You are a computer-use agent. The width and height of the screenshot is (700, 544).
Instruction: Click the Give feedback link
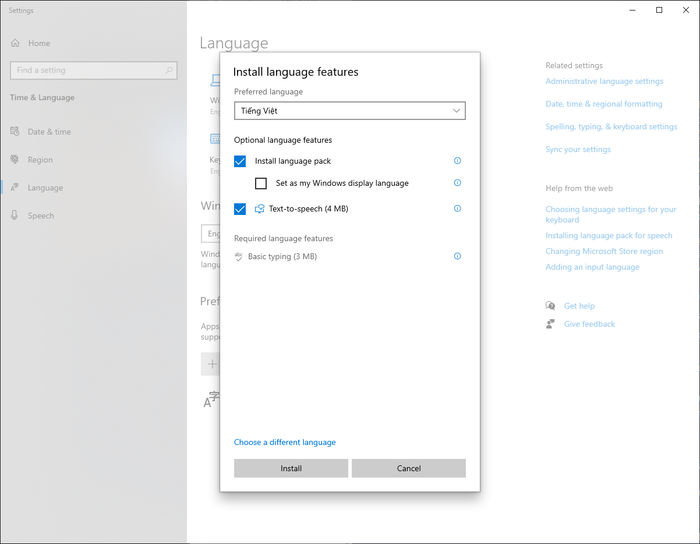pos(589,324)
